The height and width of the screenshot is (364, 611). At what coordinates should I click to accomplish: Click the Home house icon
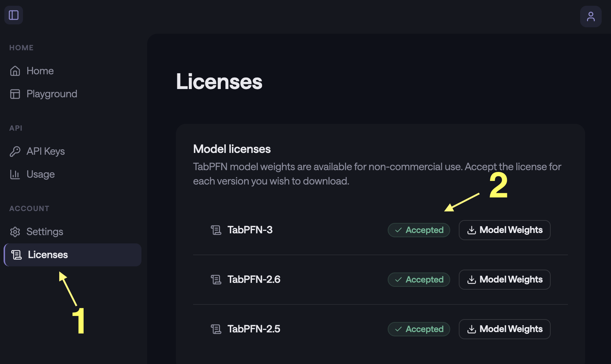[x=15, y=71]
